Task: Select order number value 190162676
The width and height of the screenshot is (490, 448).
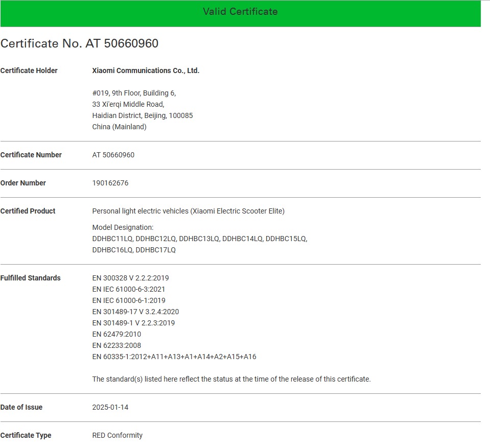Action: (110, 183)
